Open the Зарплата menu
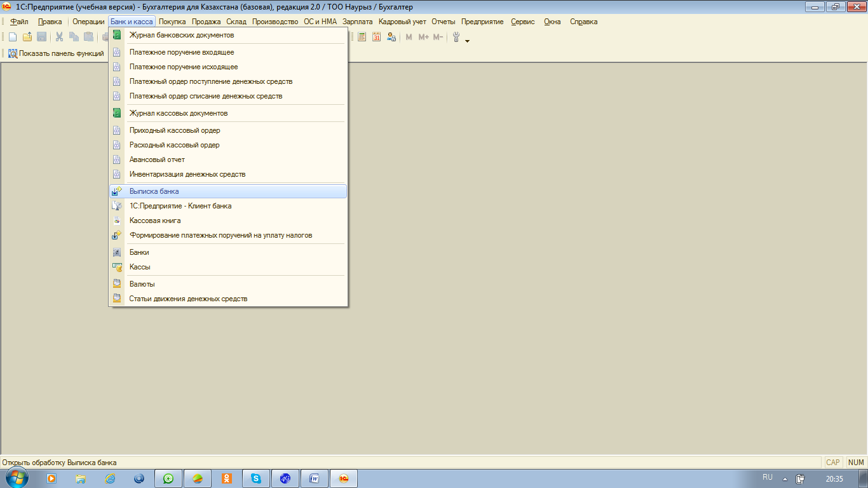The height and width of the screenshot is (488, 868). click(x=358, y=22)
